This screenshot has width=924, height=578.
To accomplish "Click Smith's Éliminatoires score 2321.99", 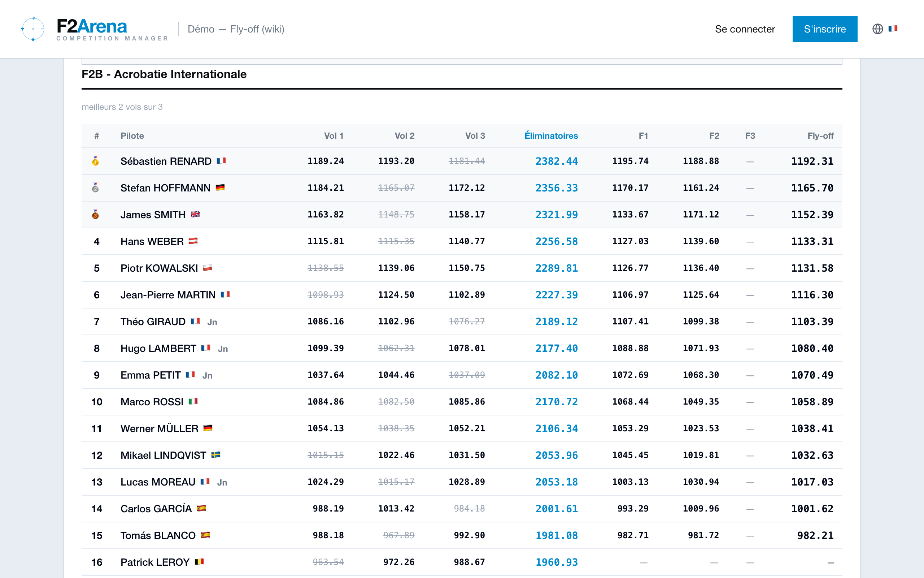I will pyautogui.click(x=556, y=215).
